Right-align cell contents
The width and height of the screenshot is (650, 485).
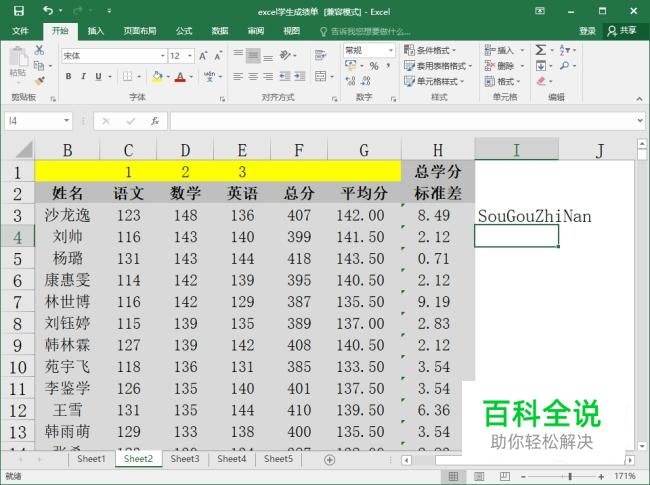(268, 76)
